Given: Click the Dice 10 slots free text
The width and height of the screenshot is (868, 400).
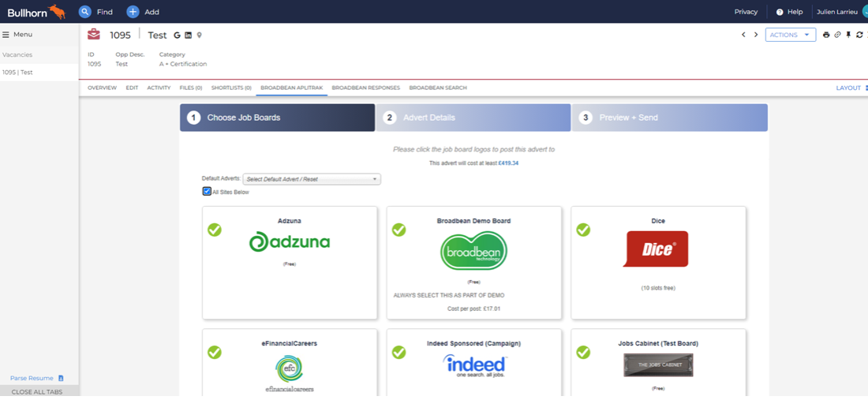Looking at the screenshot, I should pos(658,288).
